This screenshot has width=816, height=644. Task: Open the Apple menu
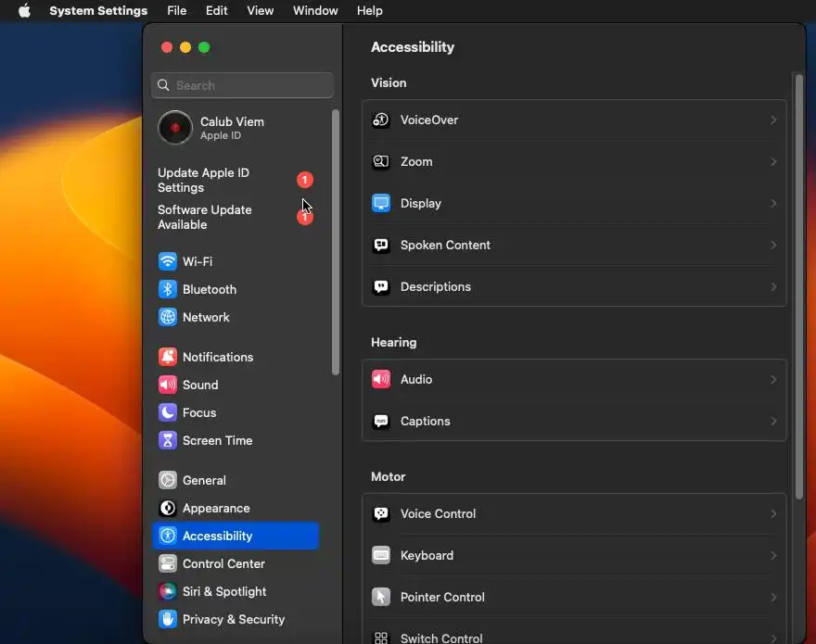(24, 10)
